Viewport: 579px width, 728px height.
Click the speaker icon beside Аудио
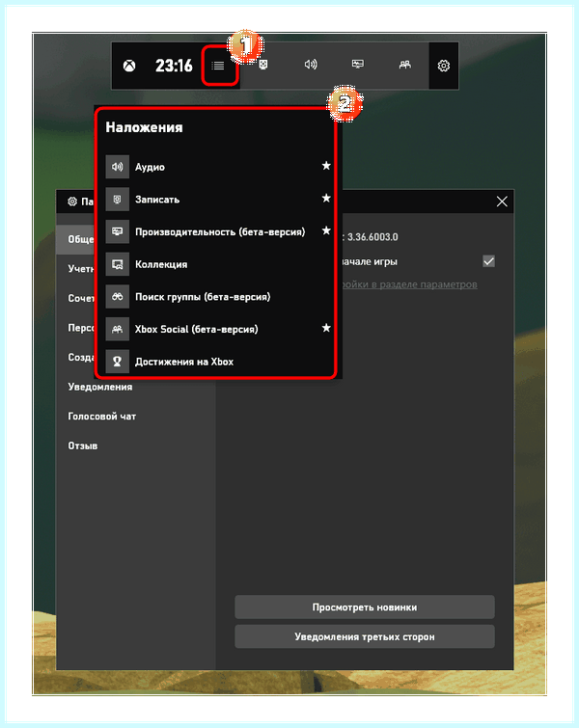(x=117, y=167)
